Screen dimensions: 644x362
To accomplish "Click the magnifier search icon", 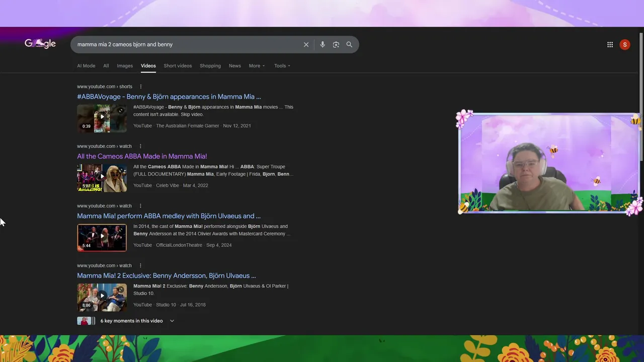I will (349, 45).
